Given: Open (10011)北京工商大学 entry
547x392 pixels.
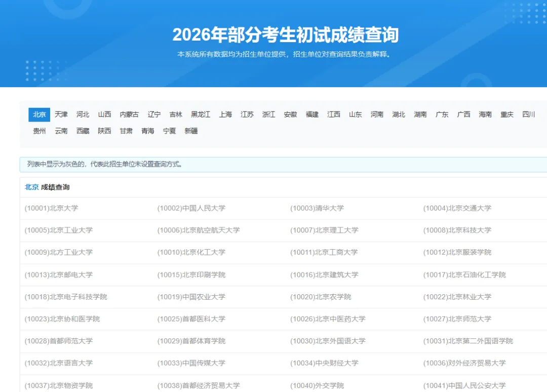Looking at the screenshot, I should [324, 252].
